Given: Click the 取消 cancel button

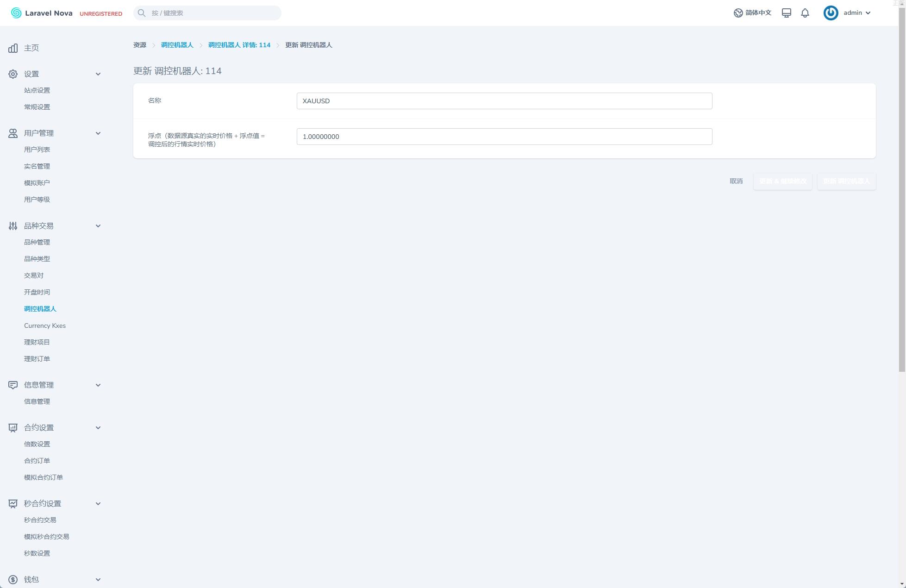Looking at the screenshot, I should [736, 181].
